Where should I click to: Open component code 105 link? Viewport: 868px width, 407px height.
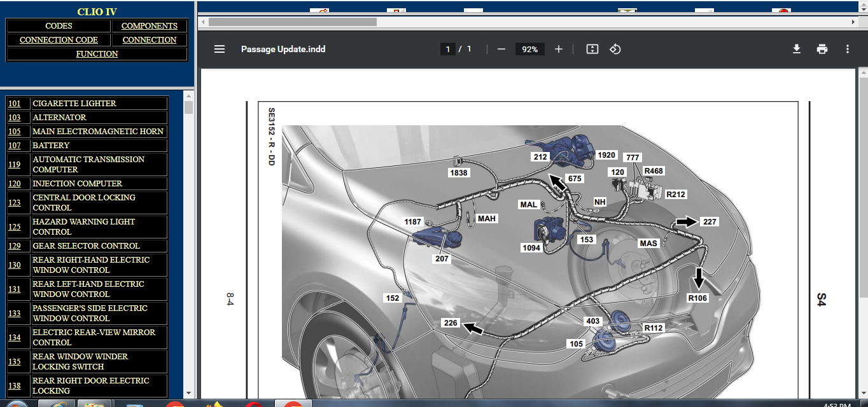pyautogui.click(x=15, y=131)
